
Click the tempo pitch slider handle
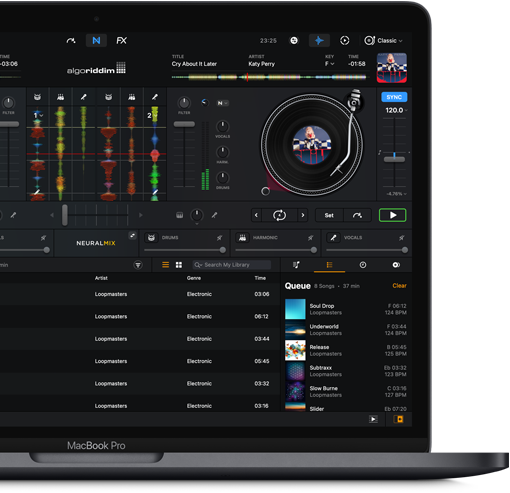(394, 159)
